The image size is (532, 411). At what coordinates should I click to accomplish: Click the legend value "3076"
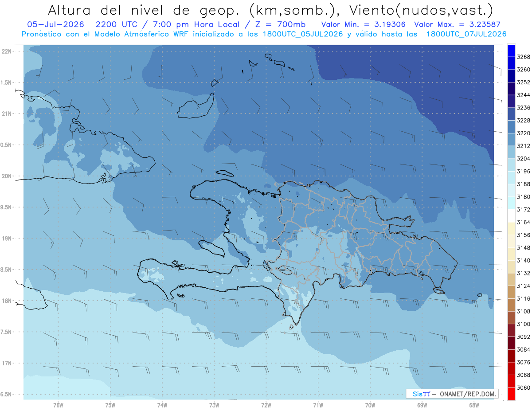point(524,362)
